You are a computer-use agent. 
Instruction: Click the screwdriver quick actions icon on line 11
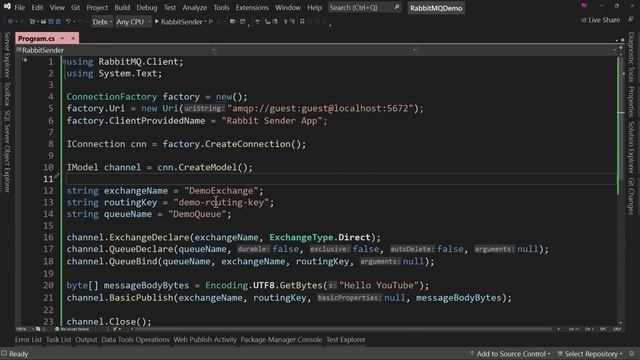tap(57, 176)
